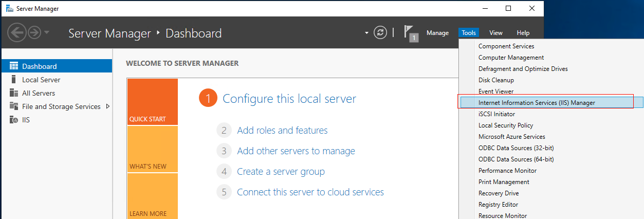Select Dashboard in the sidebar
644x219 pixels.
56,66
